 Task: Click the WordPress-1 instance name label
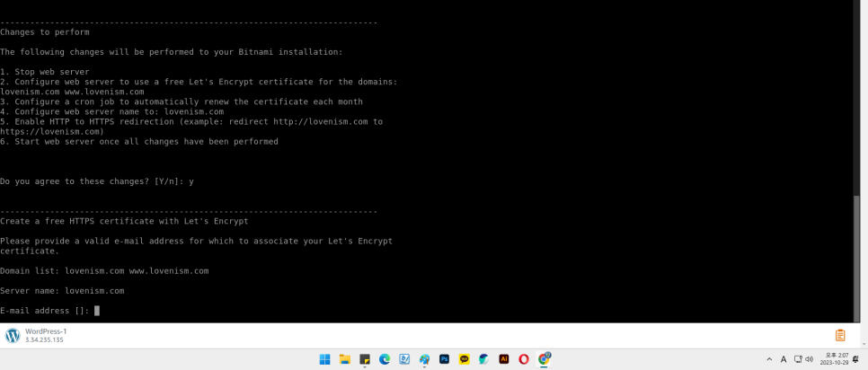(46, 331)
